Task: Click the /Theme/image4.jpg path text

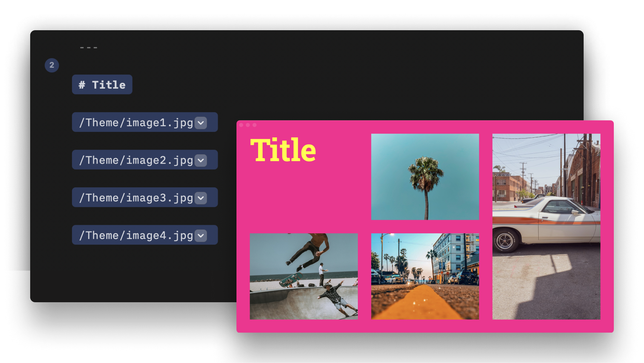Action: point(136,235)
